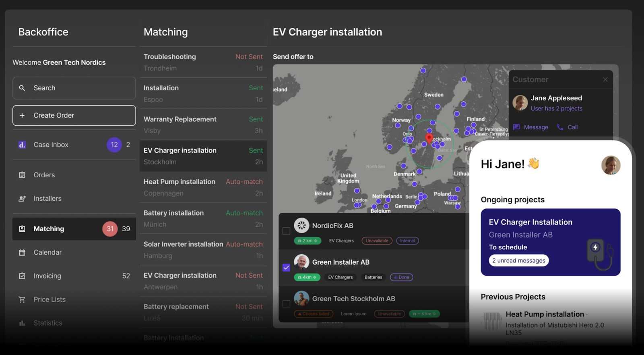Viewport: 644px width, 355px height.
Task: Open the Matching menu item
Action: 74,229
